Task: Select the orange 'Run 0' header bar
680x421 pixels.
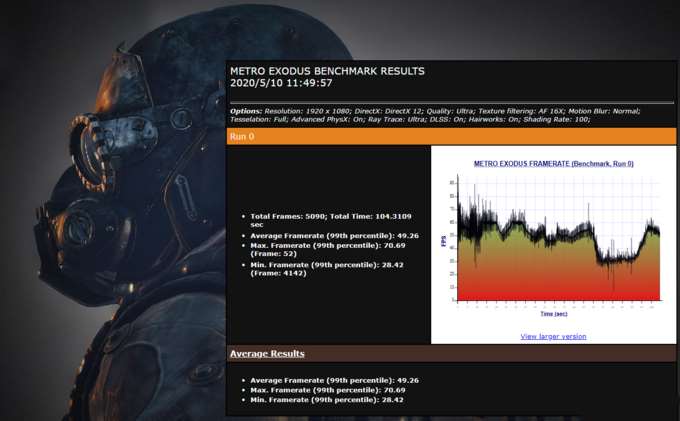Action: (x=451, y=137)
